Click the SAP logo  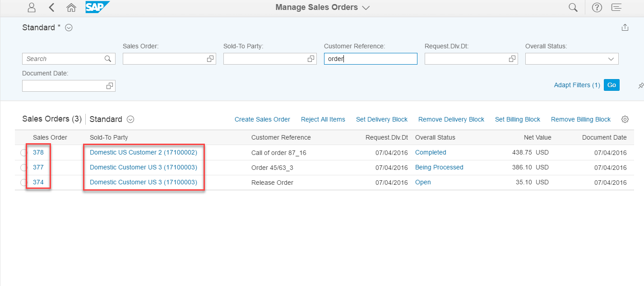pos(97,7)
